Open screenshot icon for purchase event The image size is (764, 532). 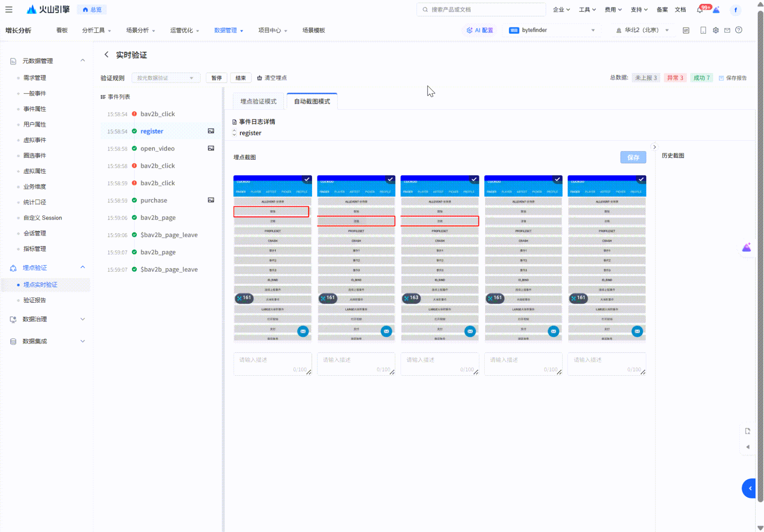211,200
